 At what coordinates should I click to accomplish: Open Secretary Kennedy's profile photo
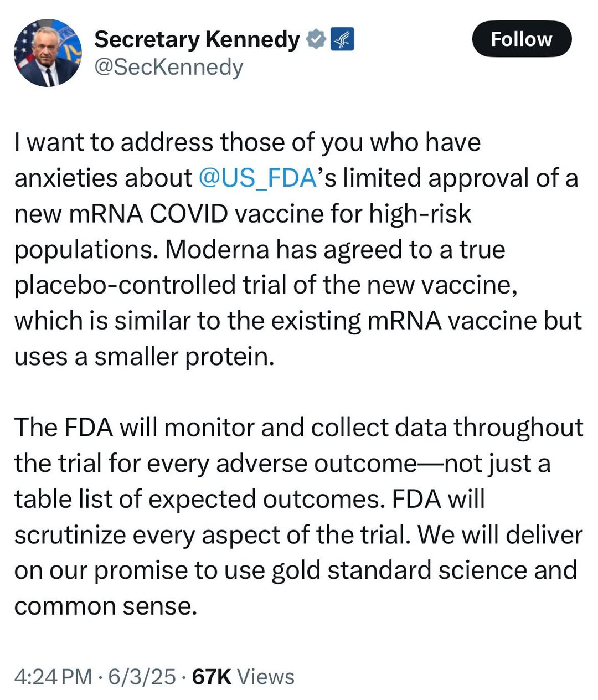click(48, 53)
